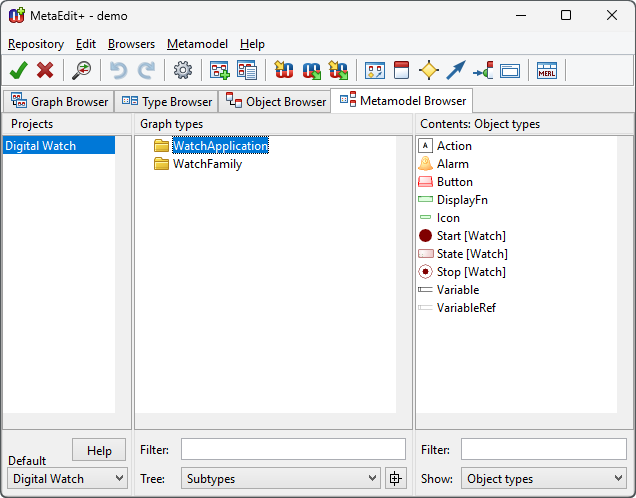Click the first repository icon with yellow star
The image size is (636, 498).
click(284, 70)
